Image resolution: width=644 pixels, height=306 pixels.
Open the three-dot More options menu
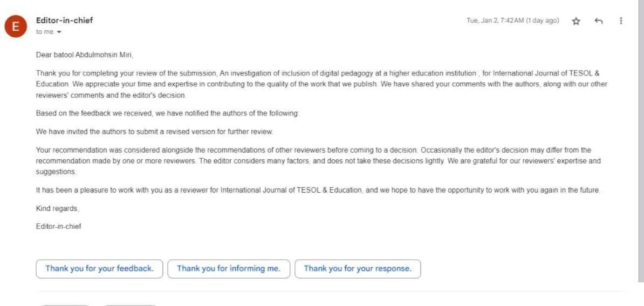(x=621, y=21)
